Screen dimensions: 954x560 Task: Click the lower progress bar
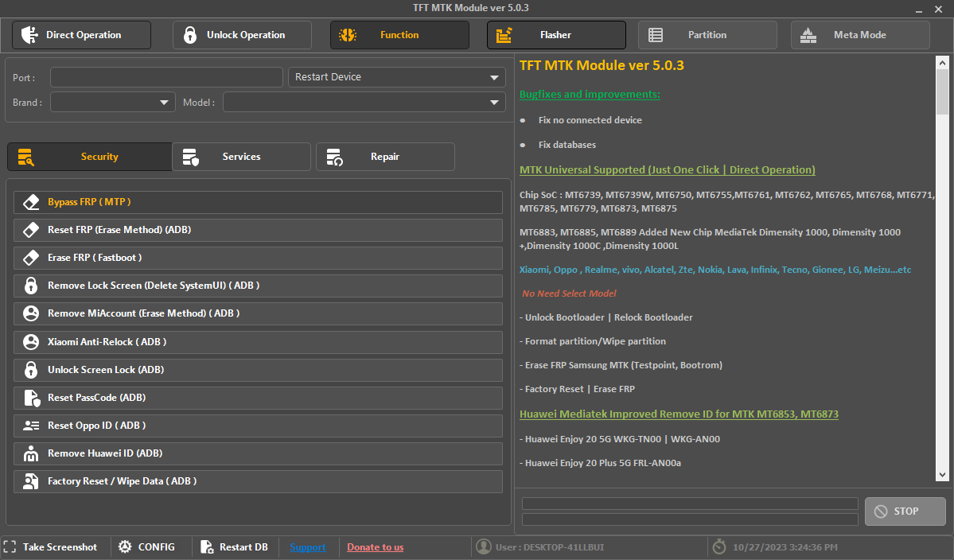[x=690, y=519]
